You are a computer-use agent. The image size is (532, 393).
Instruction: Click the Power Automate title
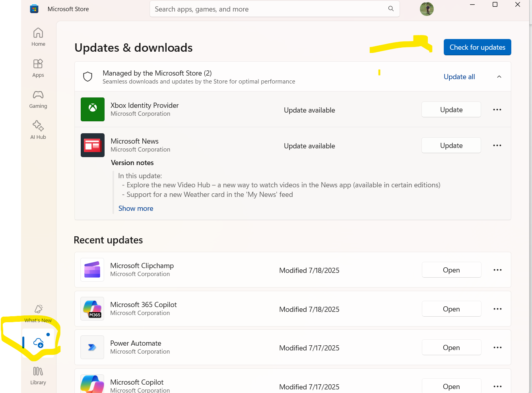point(136,343)
